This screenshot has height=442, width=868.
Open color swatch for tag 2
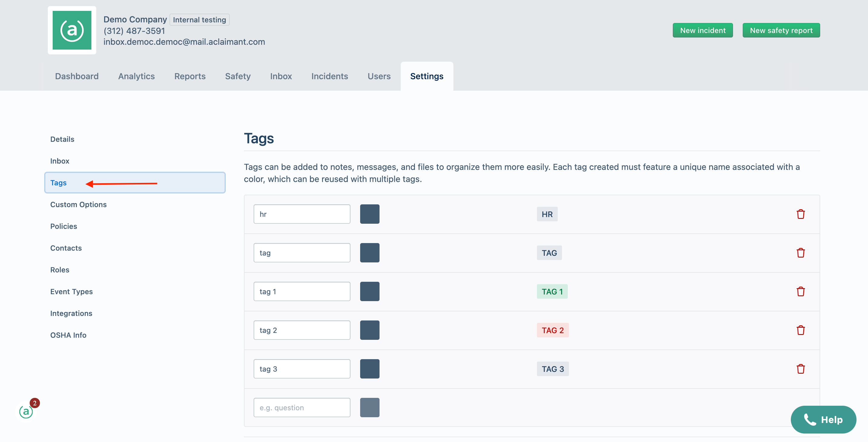click(370, 330)
